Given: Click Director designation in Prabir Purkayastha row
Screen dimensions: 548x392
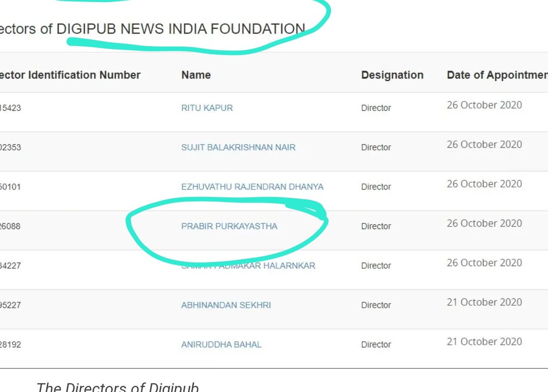Looking at the screenshot, I should pos(376,226).
